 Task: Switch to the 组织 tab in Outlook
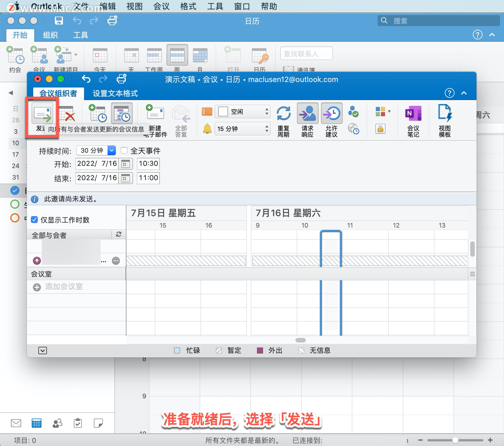(50, 35)
